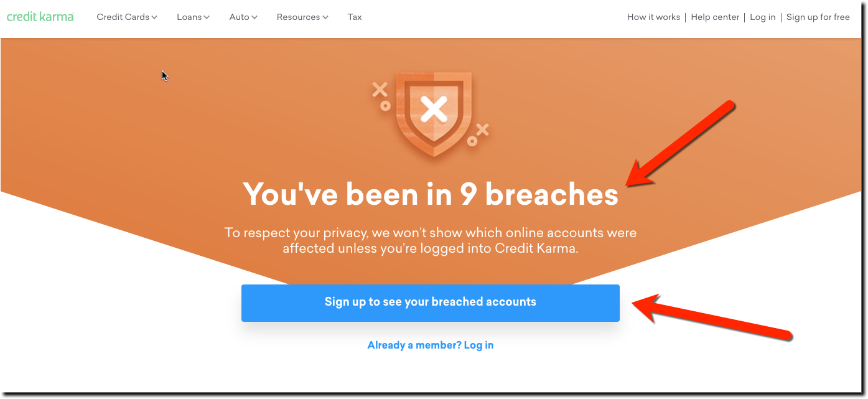Click the You've been in 9 breaches heading

point(431,194)
